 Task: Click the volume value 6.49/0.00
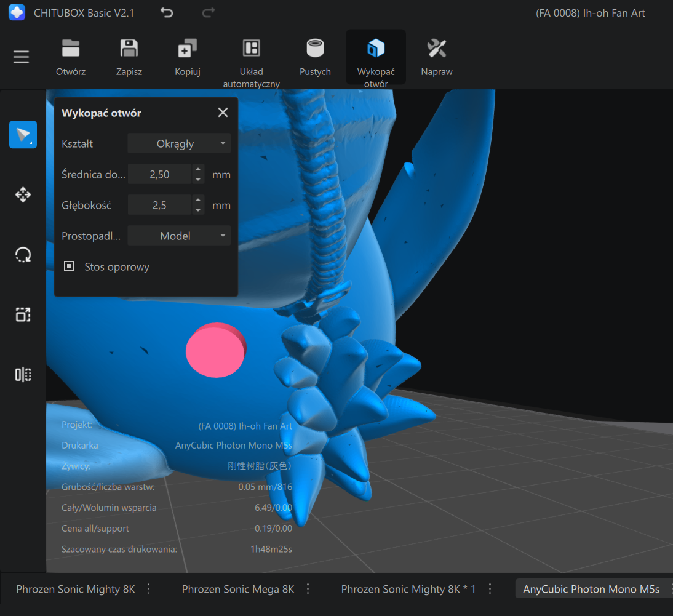tap(273, 508)
